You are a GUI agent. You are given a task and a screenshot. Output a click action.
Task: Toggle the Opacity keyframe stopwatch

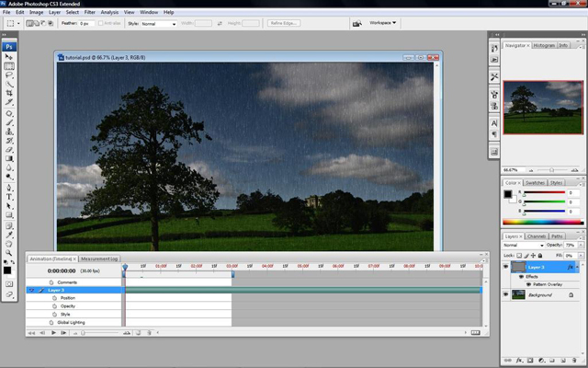click(54, 306)
